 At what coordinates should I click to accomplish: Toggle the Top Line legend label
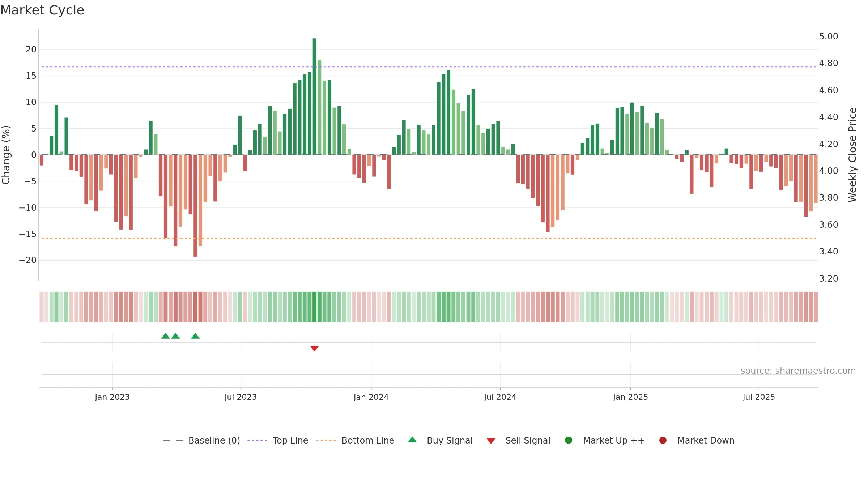pyautogui.click(x=290, y=440)
